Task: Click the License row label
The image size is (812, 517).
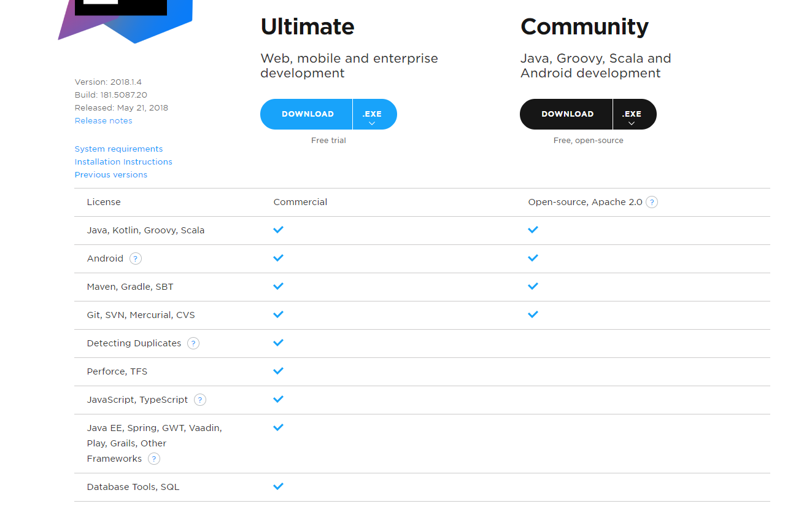Action: (104, 202)
